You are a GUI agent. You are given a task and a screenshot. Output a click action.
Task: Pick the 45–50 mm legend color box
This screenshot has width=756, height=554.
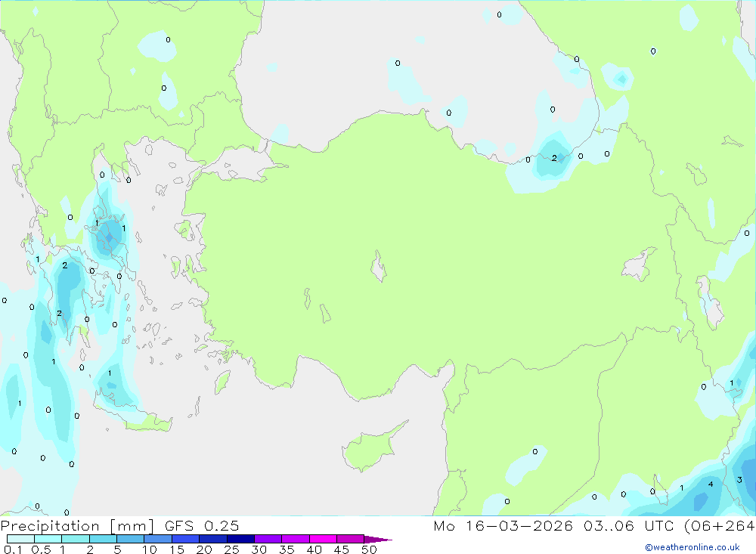350,539
